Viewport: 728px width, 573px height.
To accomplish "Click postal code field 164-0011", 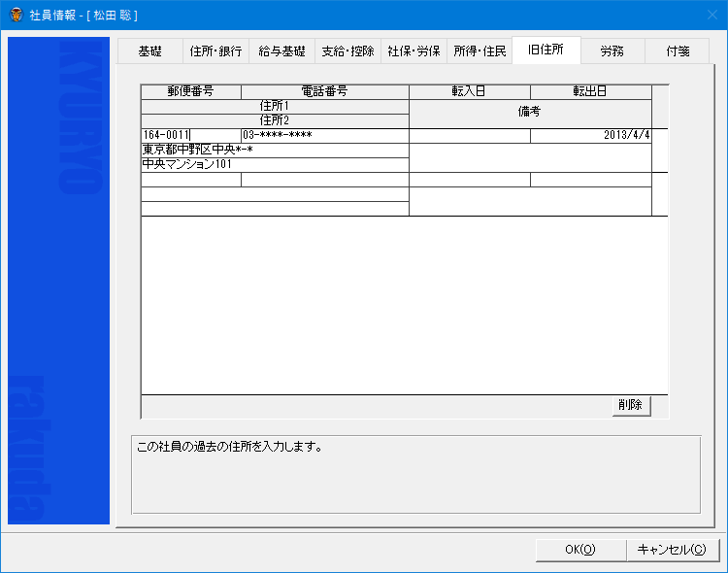I will (191, 136).
